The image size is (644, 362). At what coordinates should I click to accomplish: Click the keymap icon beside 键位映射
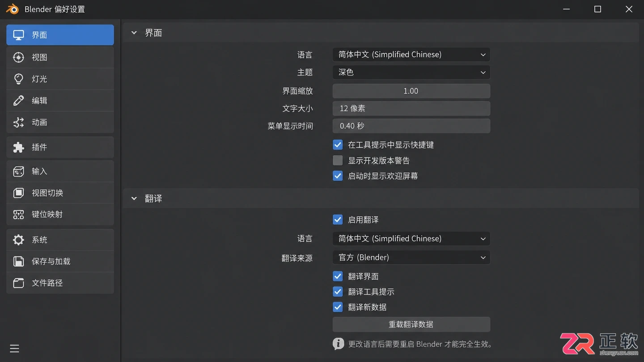(x=18, y=215)
